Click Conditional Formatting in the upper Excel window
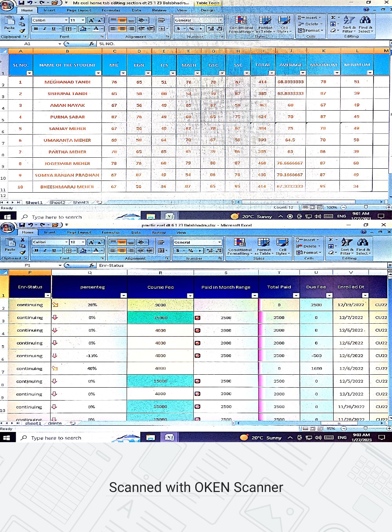This screenshot has width=392, height=532. click(241, 24)
